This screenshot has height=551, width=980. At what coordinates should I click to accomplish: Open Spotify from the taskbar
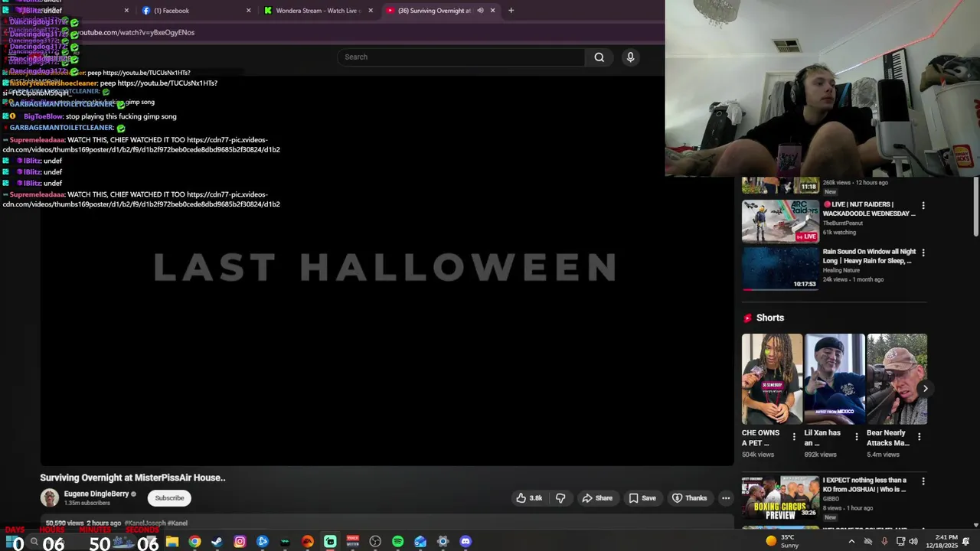pos(398,542)
